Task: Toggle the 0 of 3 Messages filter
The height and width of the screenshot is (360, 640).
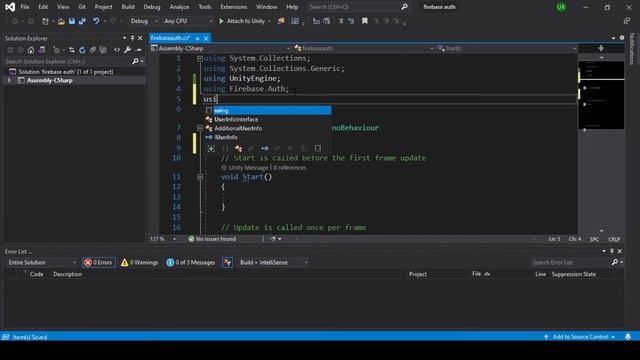Action: tap(191, 262)
